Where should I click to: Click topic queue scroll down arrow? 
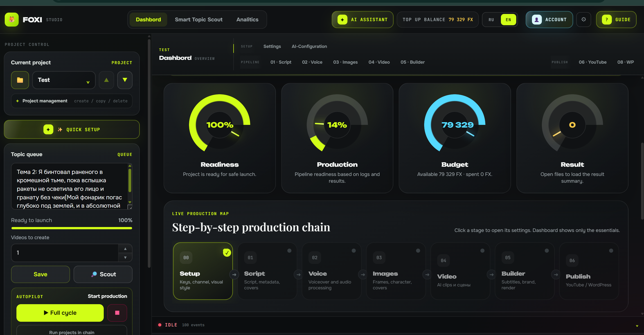point(130,202)
